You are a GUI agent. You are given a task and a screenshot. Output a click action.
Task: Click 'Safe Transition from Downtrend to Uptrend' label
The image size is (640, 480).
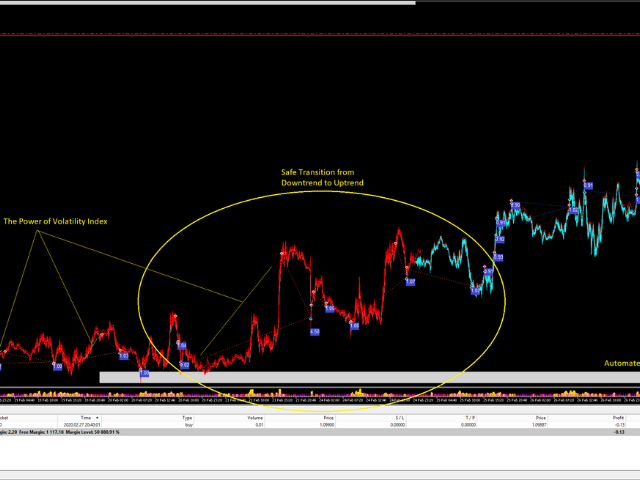tap(322, 178)
